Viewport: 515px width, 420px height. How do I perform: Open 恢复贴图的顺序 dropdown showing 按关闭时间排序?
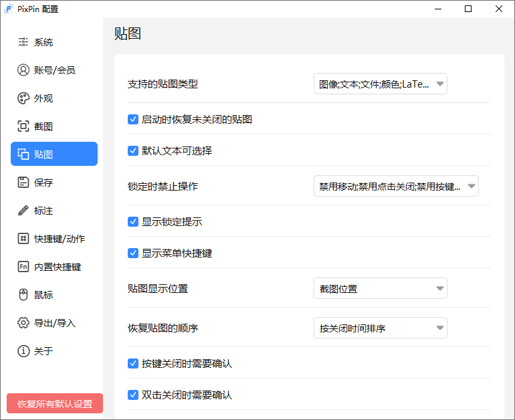tap(381, 328)
